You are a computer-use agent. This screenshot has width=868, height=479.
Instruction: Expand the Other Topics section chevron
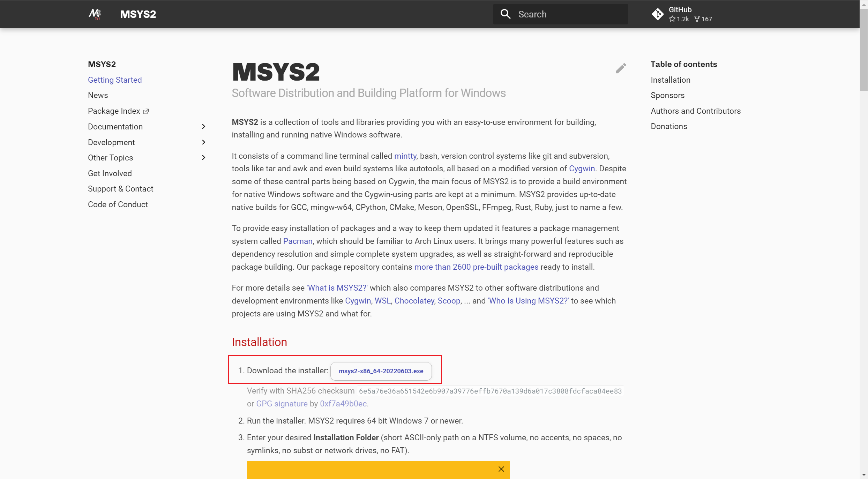204,158
